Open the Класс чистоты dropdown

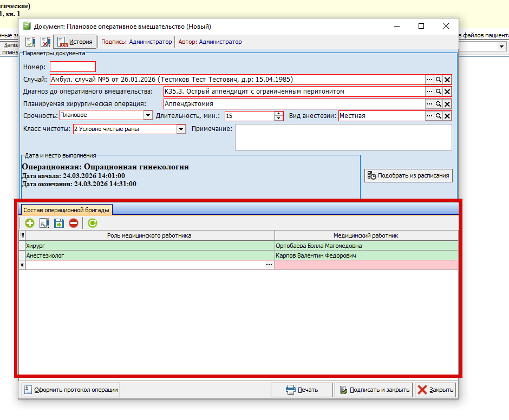181,129
